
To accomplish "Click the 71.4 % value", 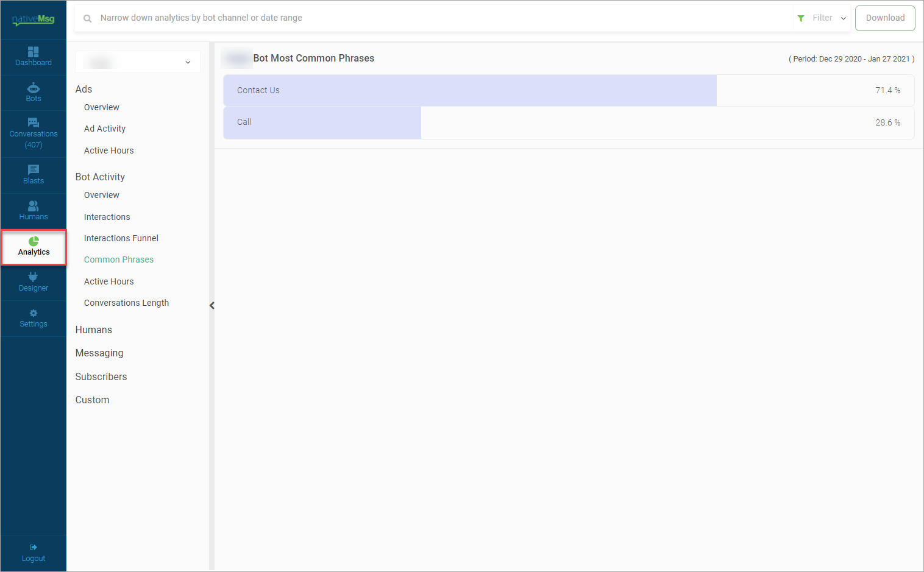I will (888, 90).
